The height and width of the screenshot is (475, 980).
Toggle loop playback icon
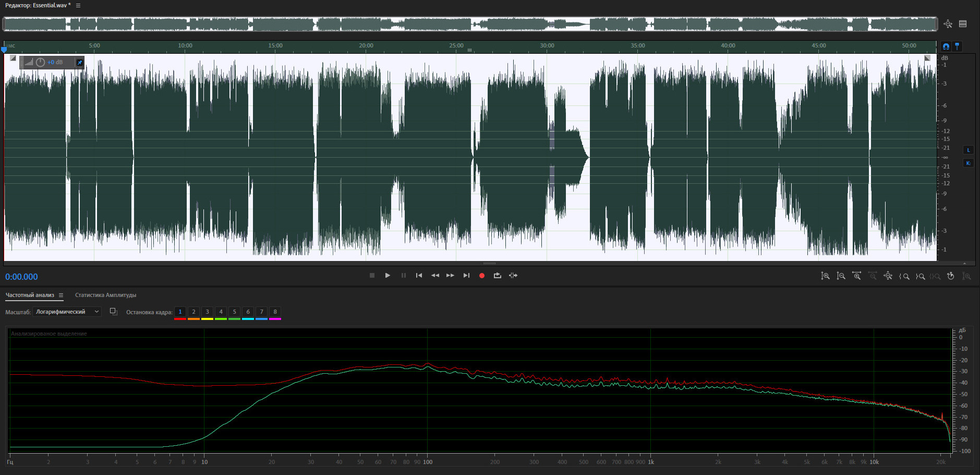(498, 276)
